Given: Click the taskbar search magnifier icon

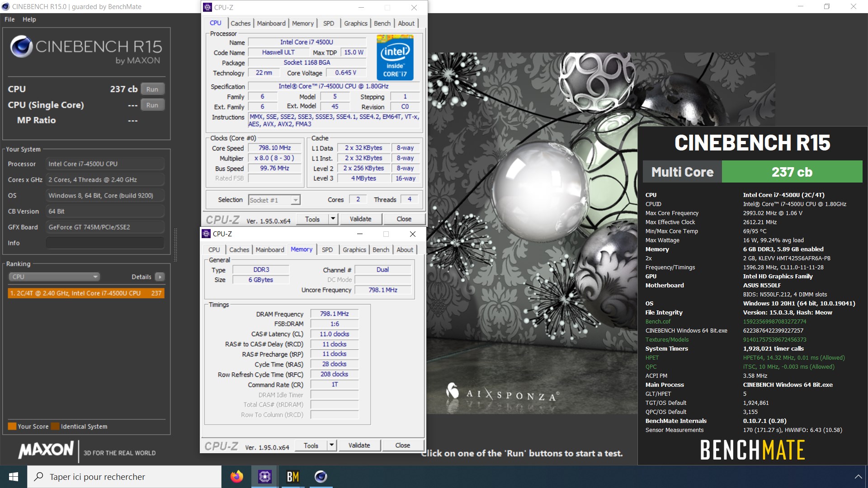Looking at the screenshot, I should 39,477.
